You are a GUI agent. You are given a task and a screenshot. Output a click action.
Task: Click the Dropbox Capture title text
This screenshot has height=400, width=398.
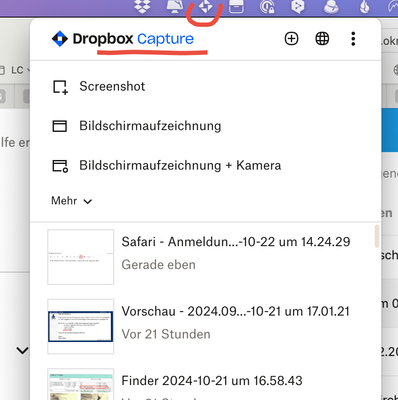point(133,39)
